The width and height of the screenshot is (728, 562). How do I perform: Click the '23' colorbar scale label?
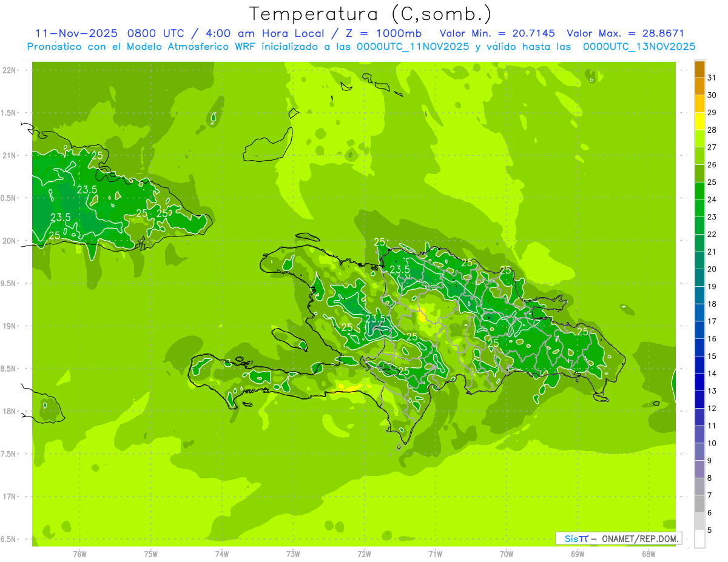pyautogui.click(x=712, y=217)
